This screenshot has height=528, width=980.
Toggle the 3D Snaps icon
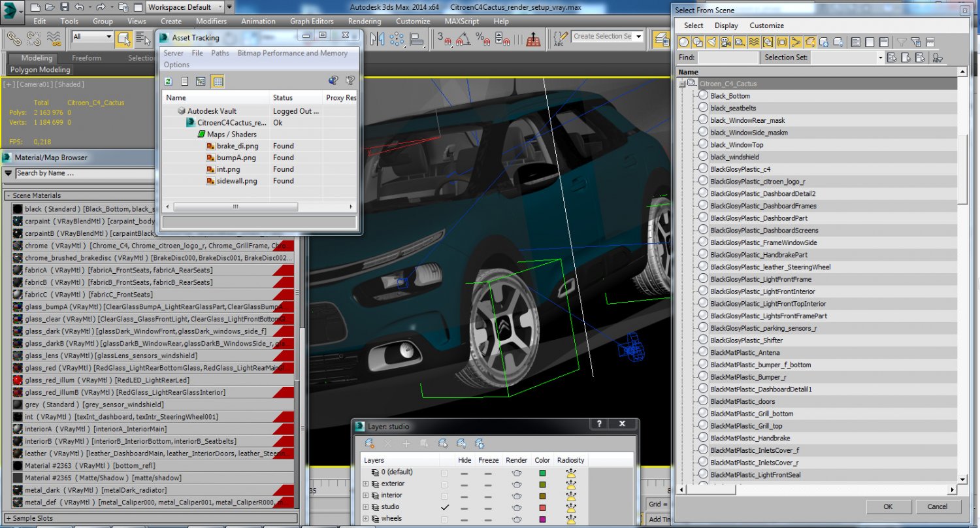[444, 39]
